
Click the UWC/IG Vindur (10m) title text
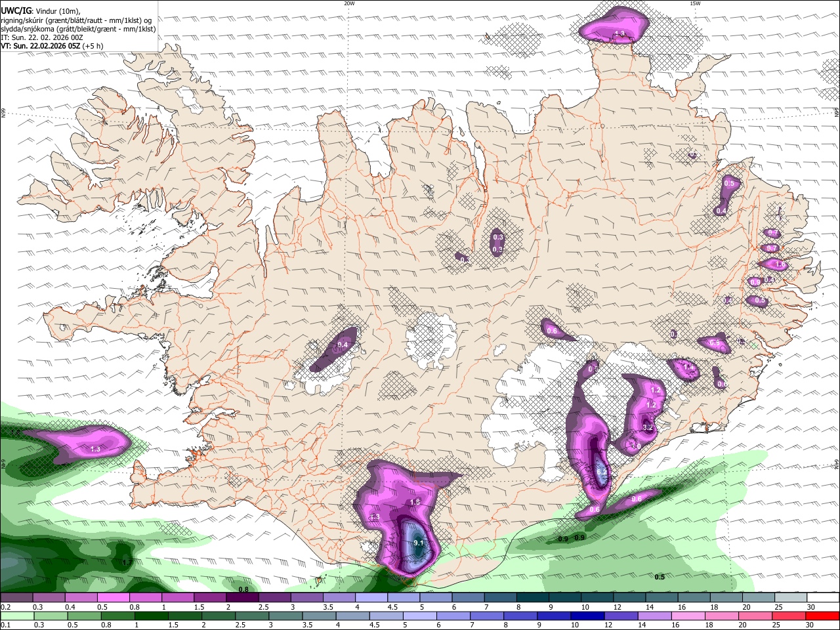tap(41, 10)
